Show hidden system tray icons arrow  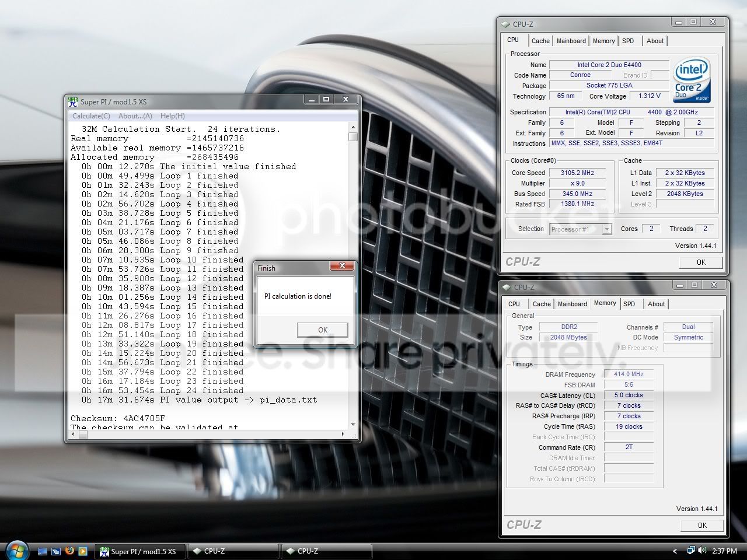point(675,551)
